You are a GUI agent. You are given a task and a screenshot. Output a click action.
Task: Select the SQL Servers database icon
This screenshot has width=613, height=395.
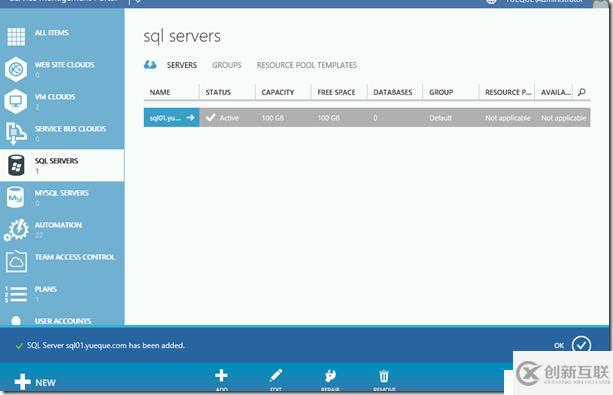[16, 165]
